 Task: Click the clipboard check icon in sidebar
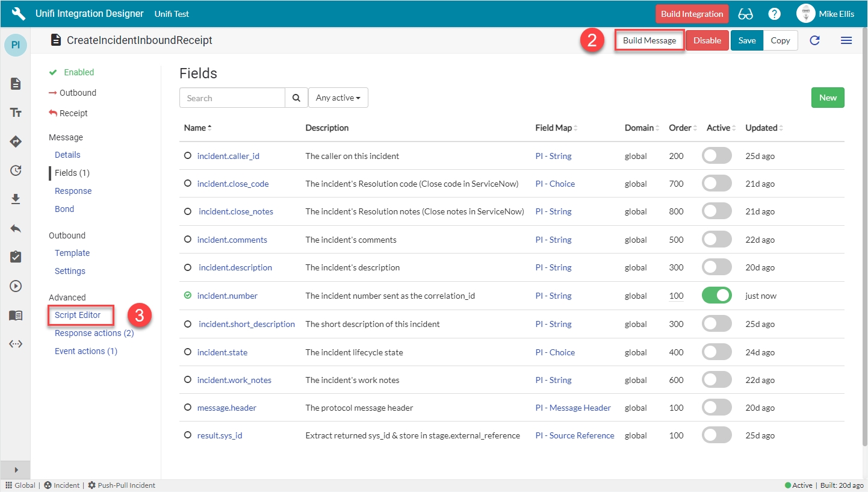click(16, 257)
